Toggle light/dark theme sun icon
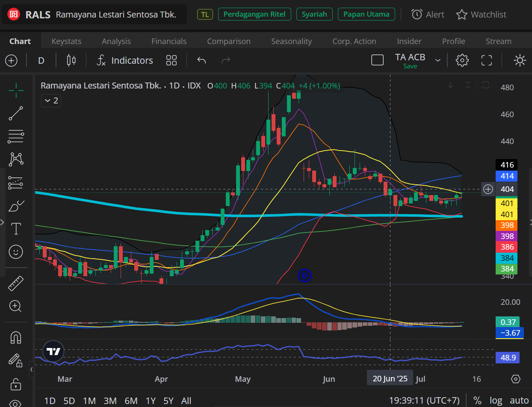 pyautogui.click(x=520, y=60)
